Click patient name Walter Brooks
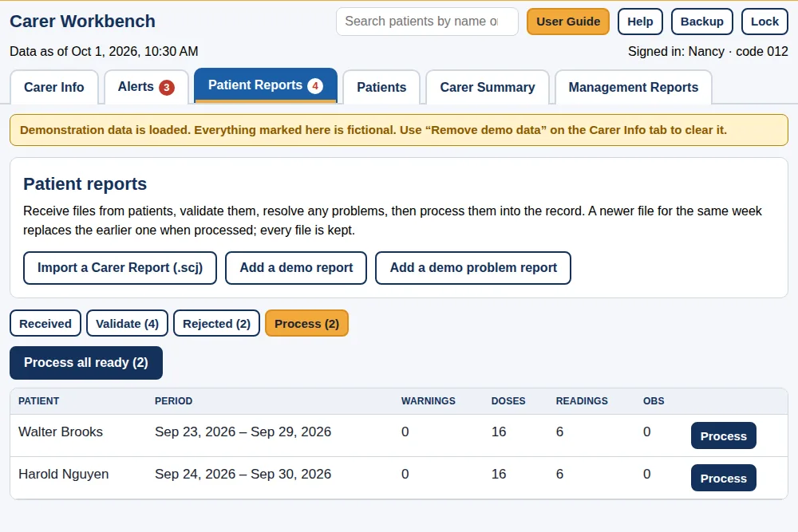 coord(61,432)
